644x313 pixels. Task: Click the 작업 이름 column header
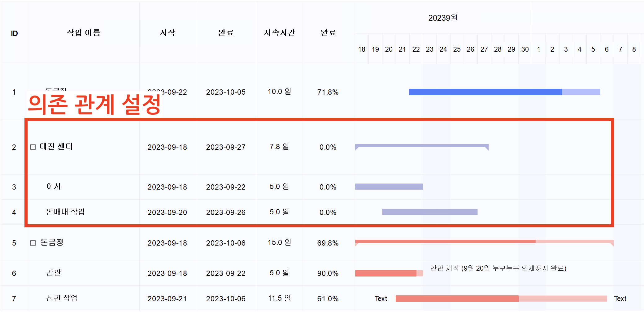point(84,33)
